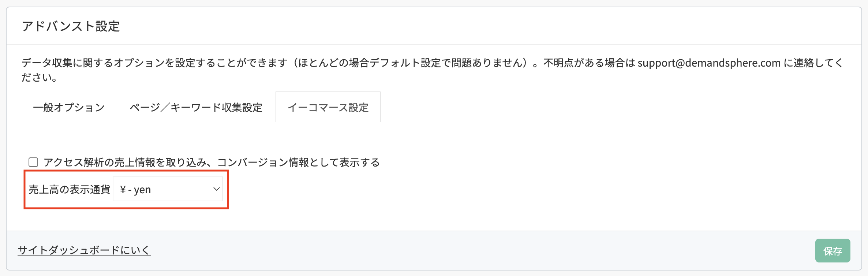
Task: Click the 'ください。' second description line
Action: tap(39, 78)
